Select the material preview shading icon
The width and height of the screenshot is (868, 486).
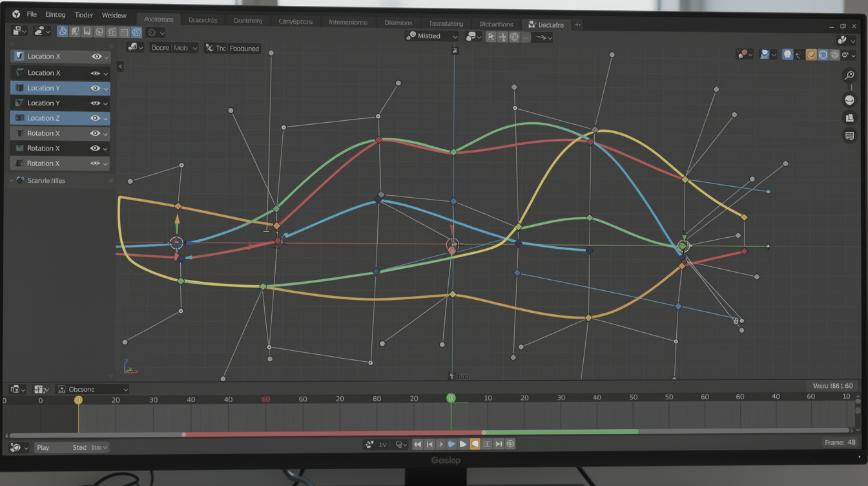[811, 54]
